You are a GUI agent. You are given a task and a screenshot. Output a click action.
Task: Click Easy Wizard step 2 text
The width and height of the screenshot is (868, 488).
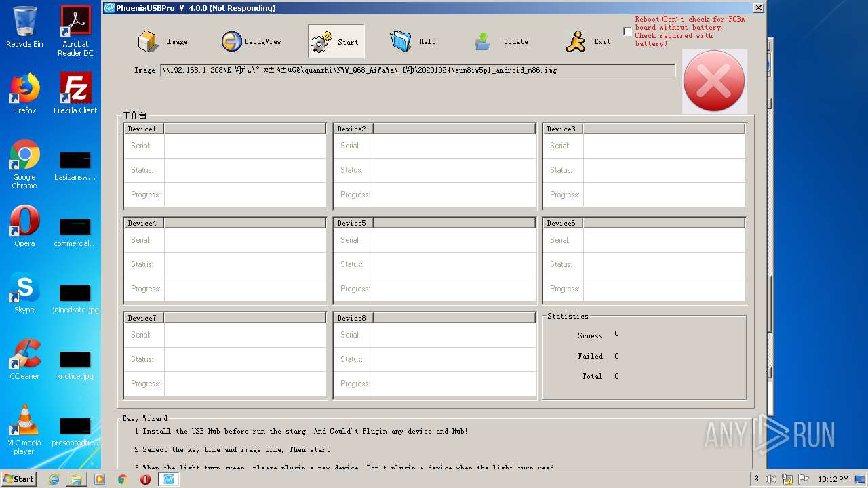[232, 449]
